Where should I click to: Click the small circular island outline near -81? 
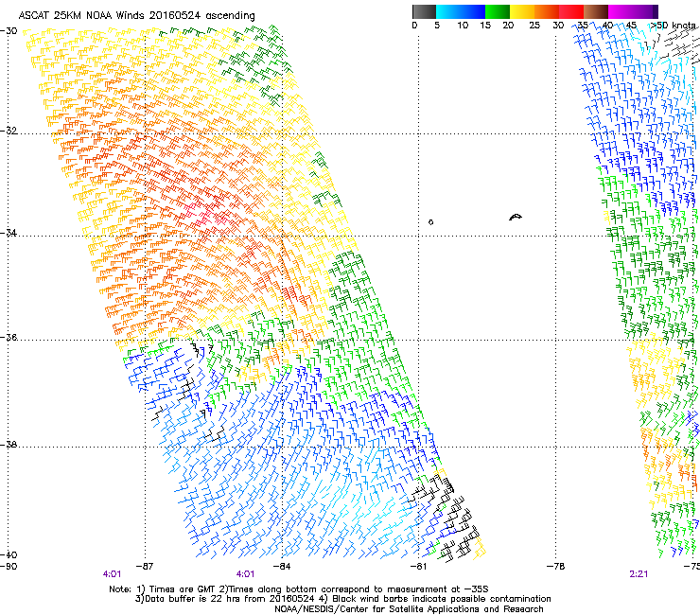click(430, 222)
